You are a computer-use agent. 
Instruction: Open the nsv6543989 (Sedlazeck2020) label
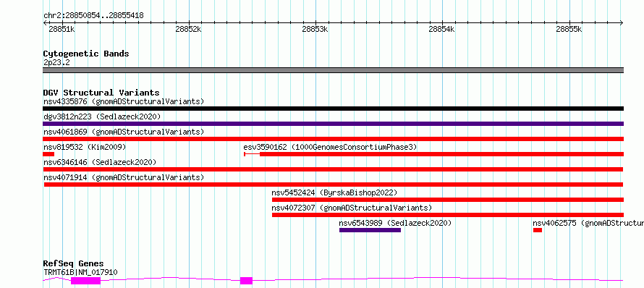coord(395,223)
